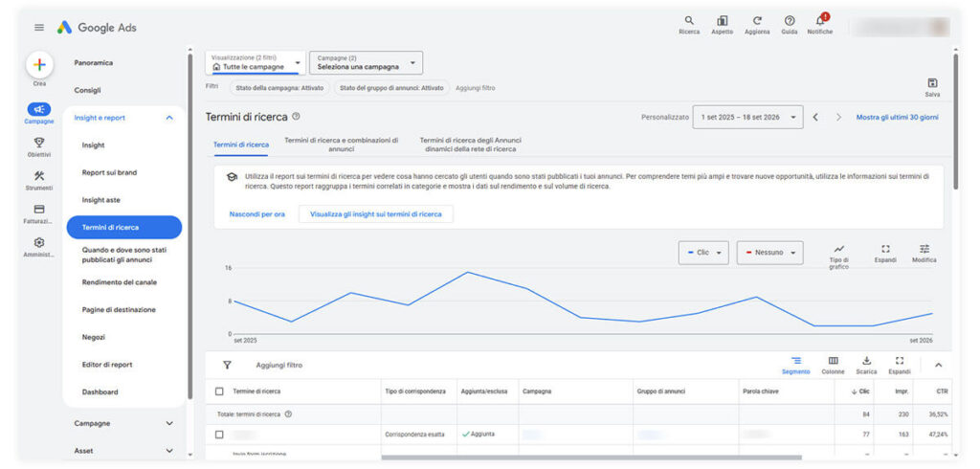The height and width of the screenshot is (469, 980).
Task: Expand the Campagne sidebar section
Action: click(x=169, y=423)
